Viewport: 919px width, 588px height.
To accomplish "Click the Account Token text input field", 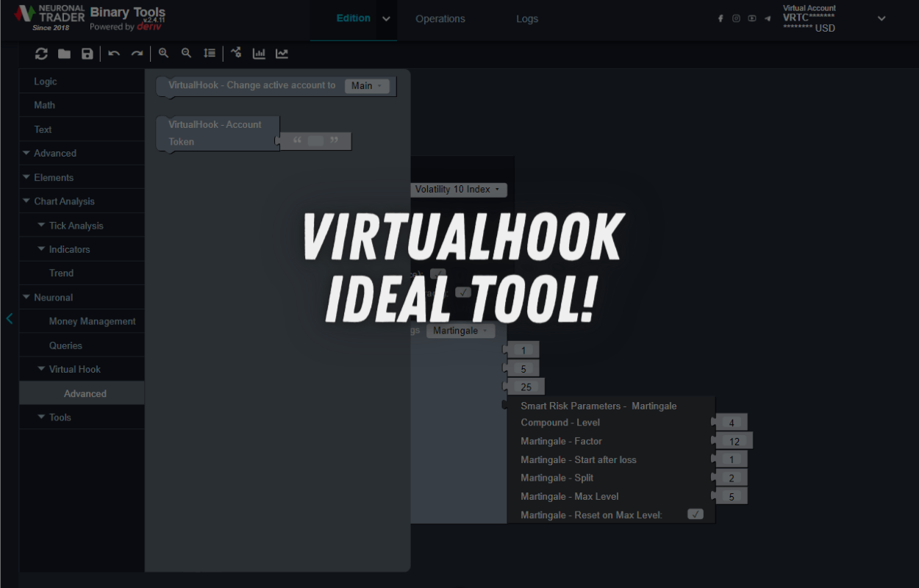I will [x=315, y=141].
